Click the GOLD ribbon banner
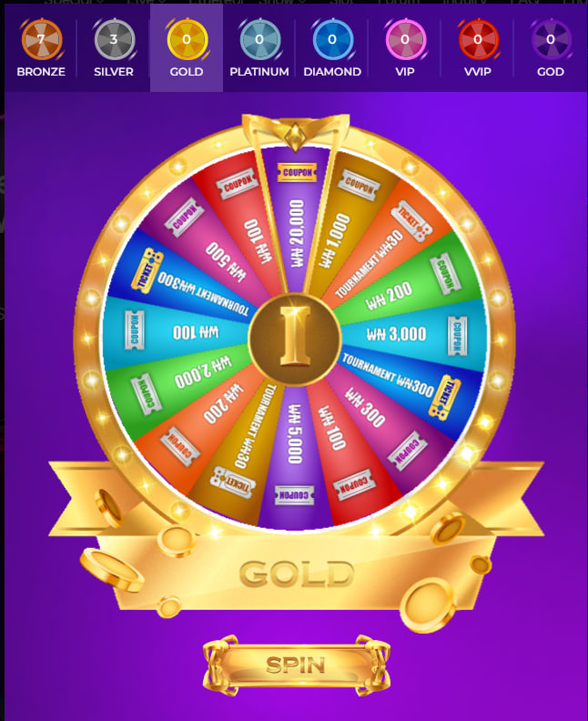The width and height of the screenshot is (588, 721). click(x=297, y=574)
